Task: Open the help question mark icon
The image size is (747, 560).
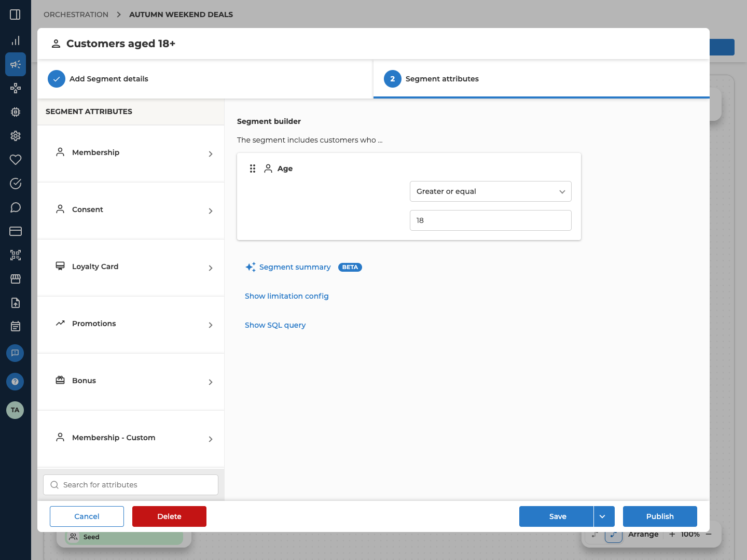Action: tap(15, 382)
